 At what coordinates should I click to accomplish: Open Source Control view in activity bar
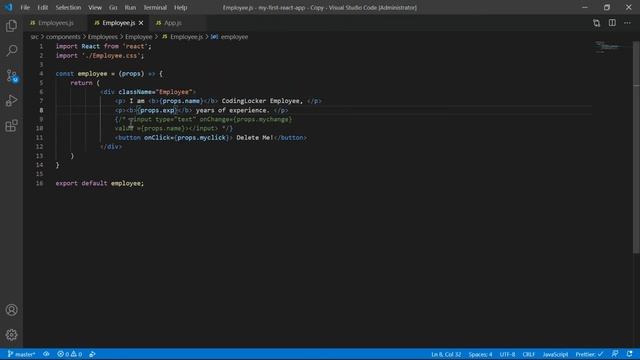[x=11, y=76]
